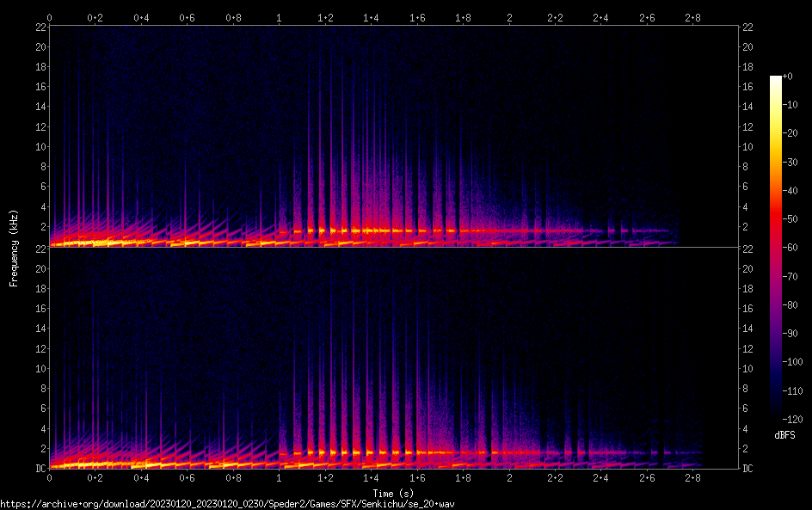Click the color scale bar's bright top end

pyautogui.click(x=776, y=80)
